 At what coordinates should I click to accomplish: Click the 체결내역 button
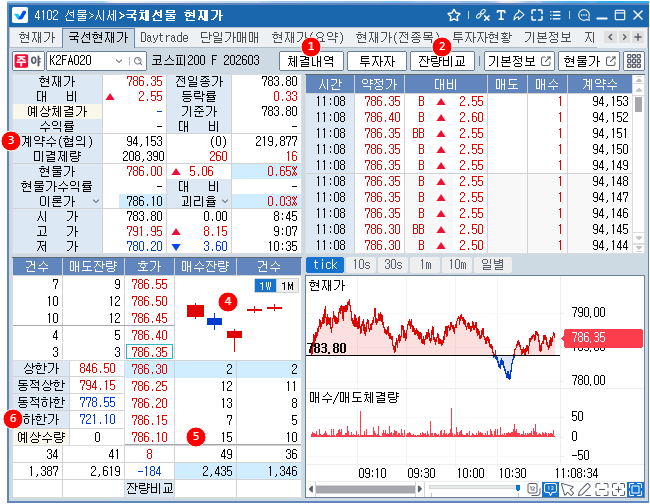point(311,61)
